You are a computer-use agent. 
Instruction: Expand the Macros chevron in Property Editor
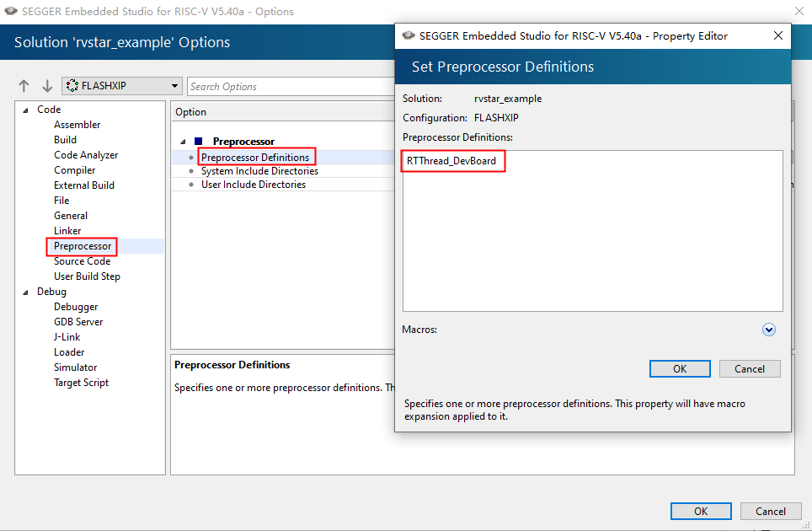point(769,330)
